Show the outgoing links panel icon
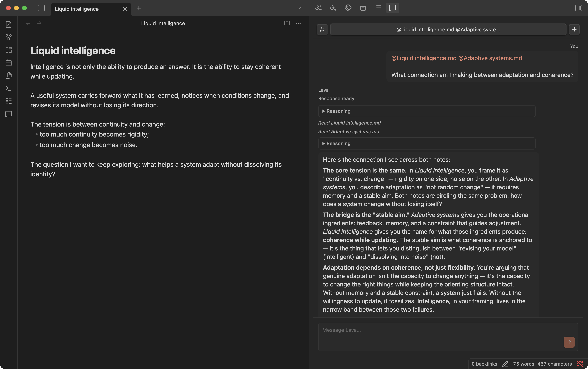 pos(333,8)
